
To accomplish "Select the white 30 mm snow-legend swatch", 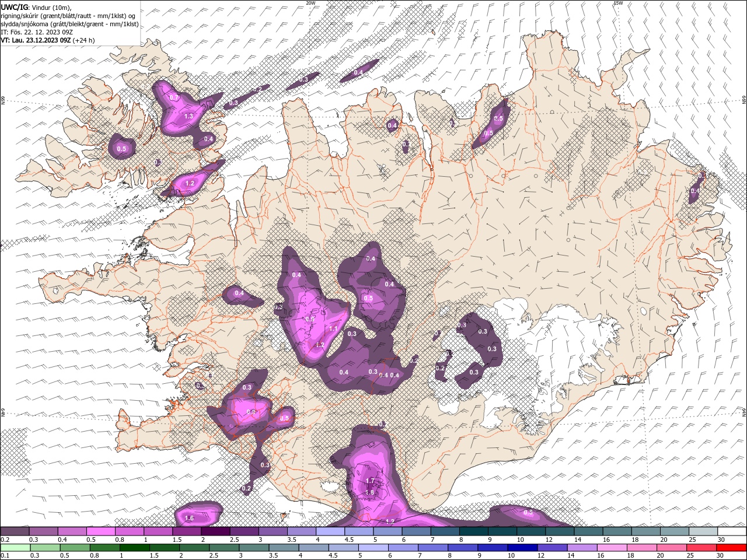I will 732,531.
